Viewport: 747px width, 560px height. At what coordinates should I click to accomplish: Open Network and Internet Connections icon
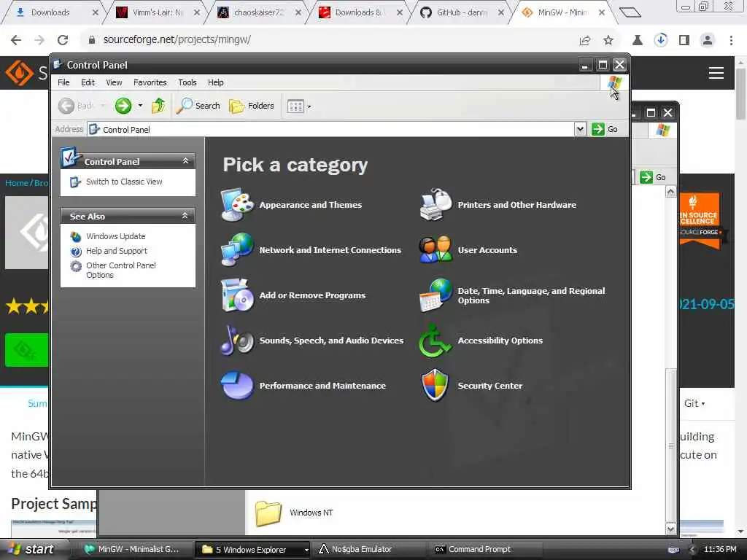[x=237, y=249]
